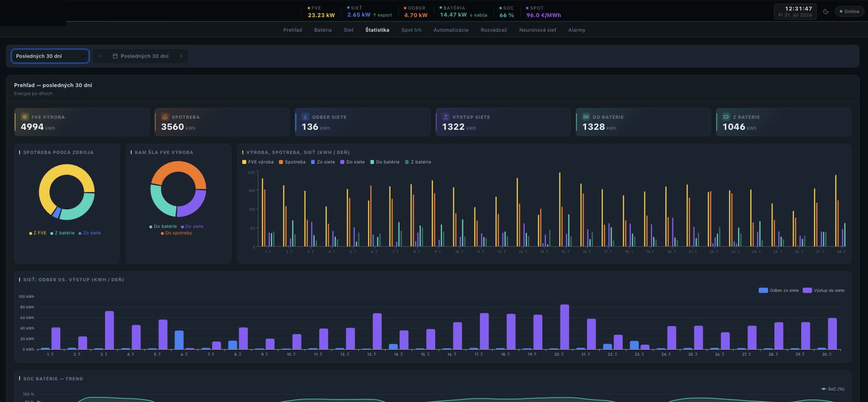868x402 pixels.
Task: Toggle SoC (%) legend entry
Action: pyautogui.click(x=832, y=389)
